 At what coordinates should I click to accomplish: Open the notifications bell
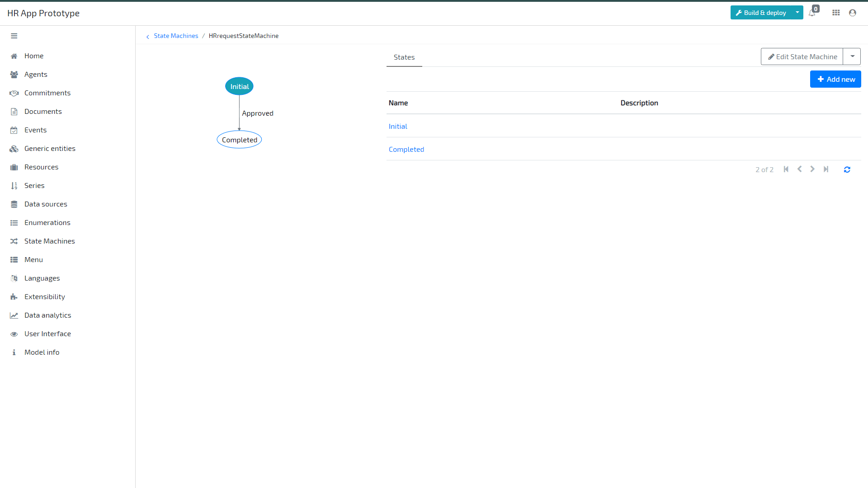(812, 13)
